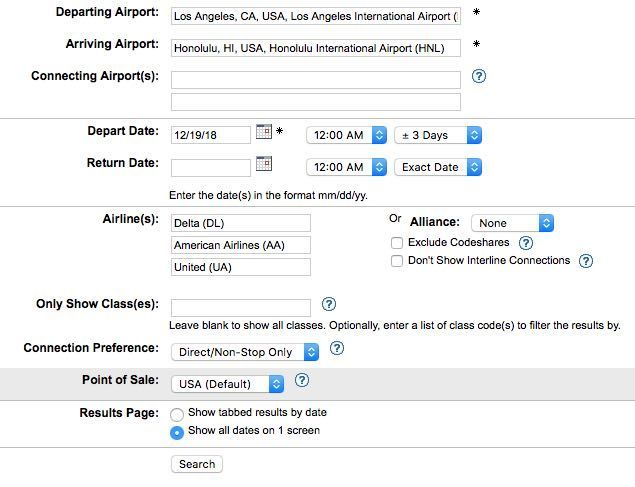The height and width of the screenshot is (487, 635).
Task: Click the empty Return Date field
Action: 211,168
